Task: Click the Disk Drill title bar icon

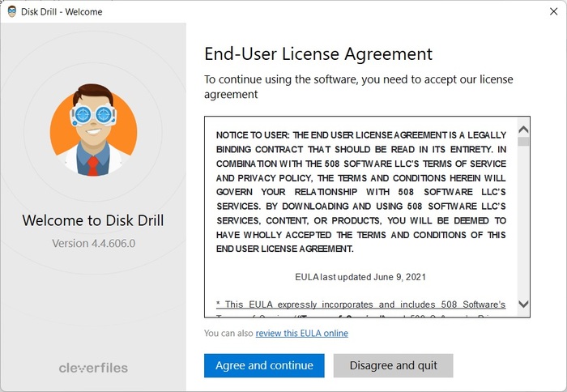Action: 12,12
